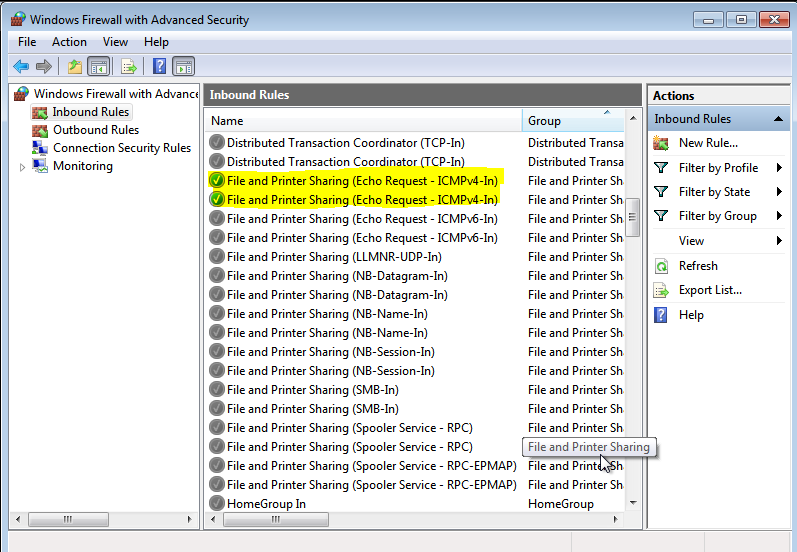The height and width of the screenshot is (552, 797).
Task: Sort rules by the Name column header
Action: pyautogui.click(x=364, y=121)
